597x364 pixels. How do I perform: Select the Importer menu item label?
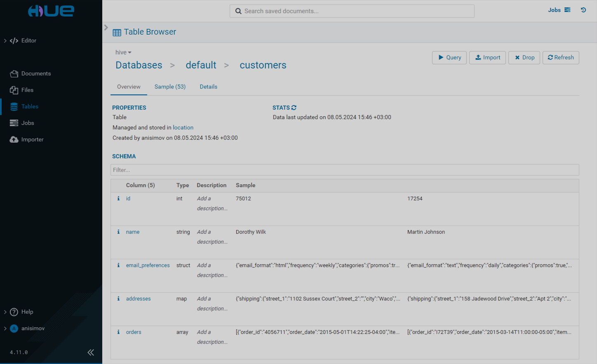[x=32, y=139]
